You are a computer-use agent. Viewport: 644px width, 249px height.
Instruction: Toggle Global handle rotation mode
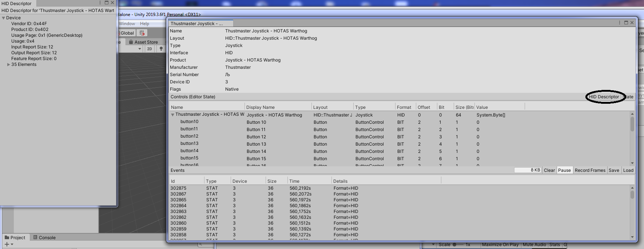[x=127, y=33]
